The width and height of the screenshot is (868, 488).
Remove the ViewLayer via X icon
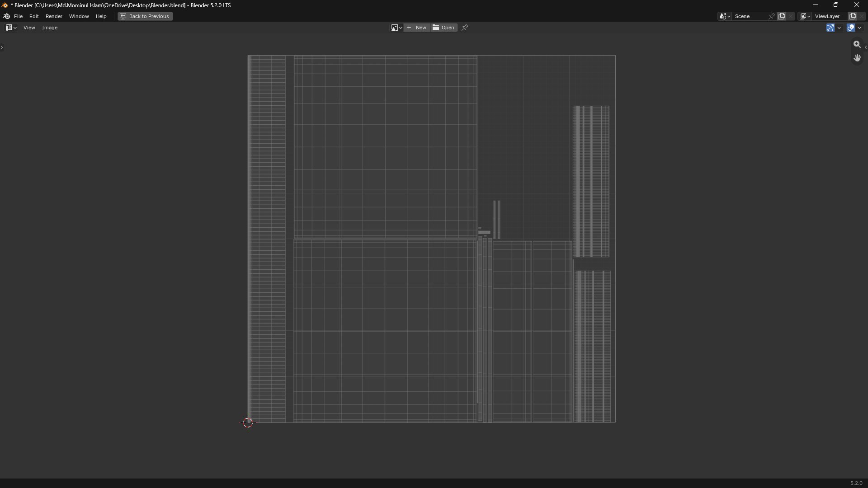862,16
